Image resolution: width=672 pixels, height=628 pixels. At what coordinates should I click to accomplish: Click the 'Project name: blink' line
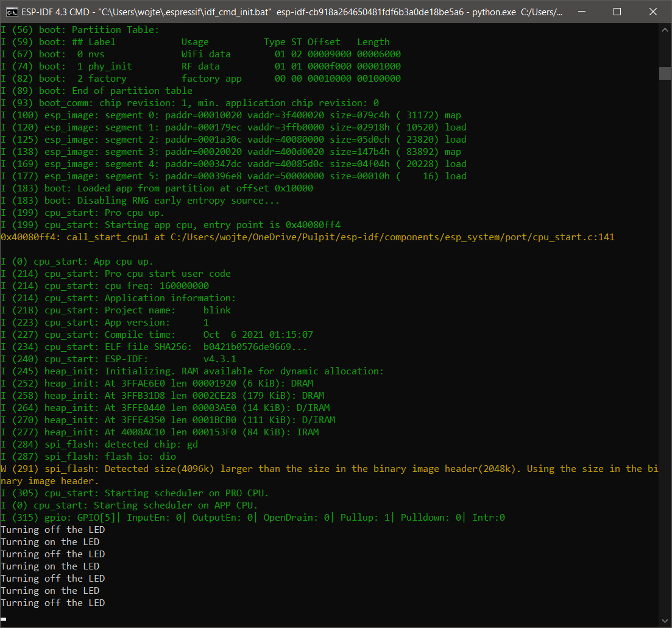(116, 310)
